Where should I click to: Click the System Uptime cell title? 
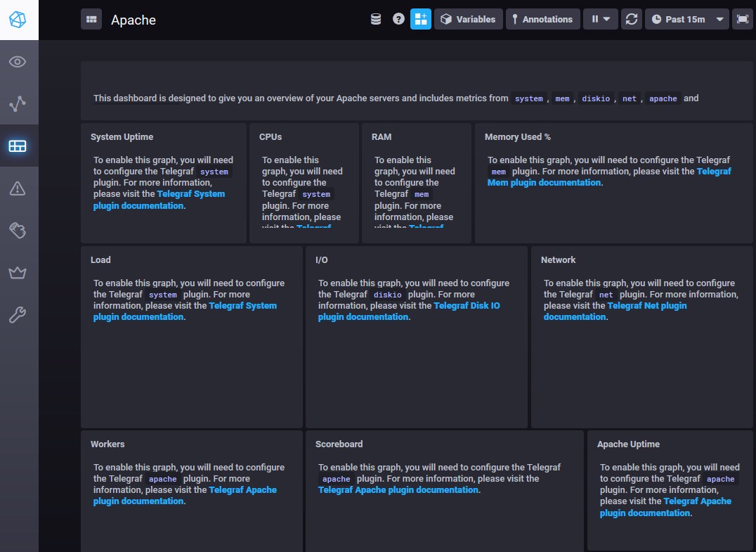pyautogui.click(x=122, y=137)
